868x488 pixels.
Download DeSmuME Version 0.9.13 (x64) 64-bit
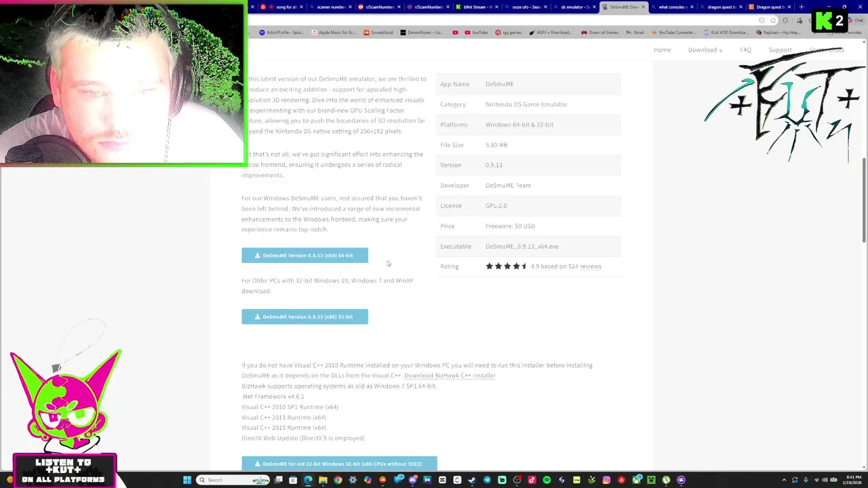304,256
